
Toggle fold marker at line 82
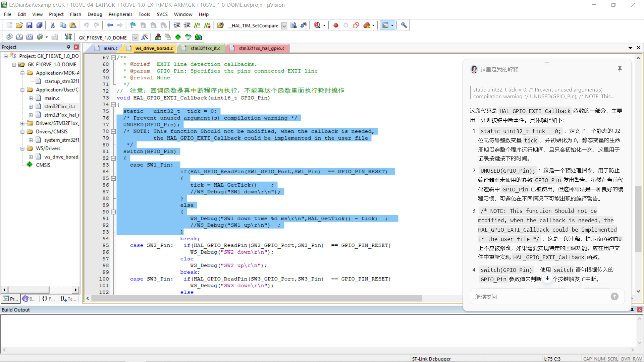113,158
